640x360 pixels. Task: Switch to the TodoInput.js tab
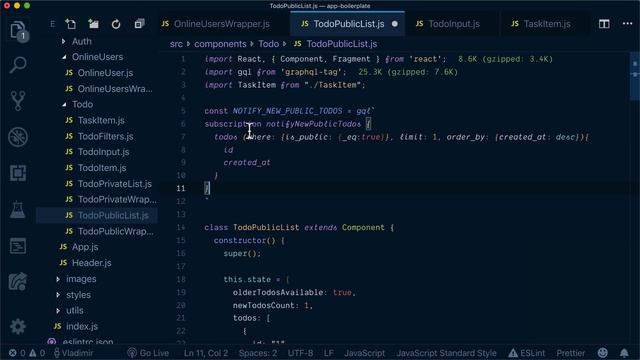click(453, 24)
